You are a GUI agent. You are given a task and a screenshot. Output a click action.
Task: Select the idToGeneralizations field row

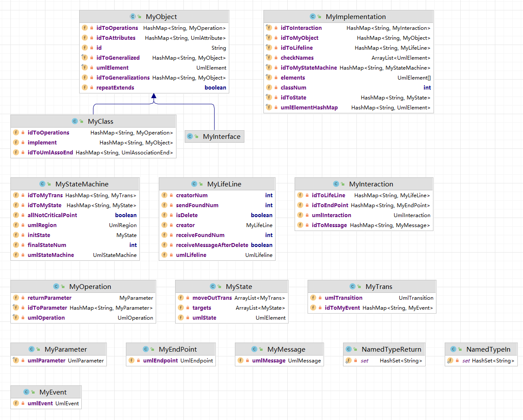pos(154,78)
